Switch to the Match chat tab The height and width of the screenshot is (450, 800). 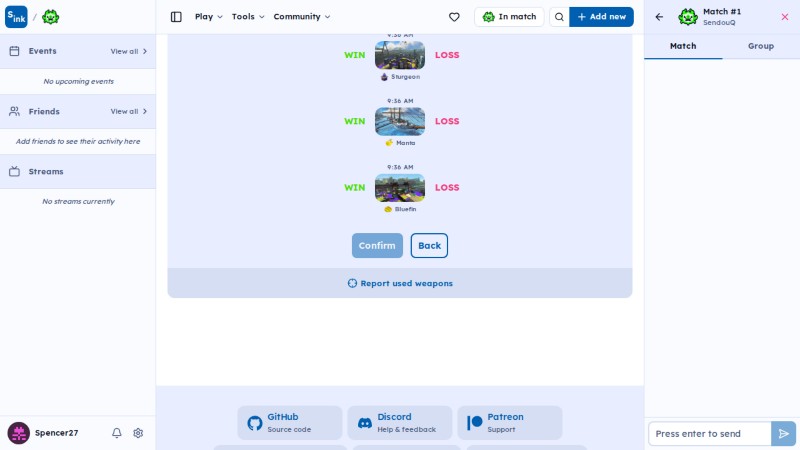pos(683,46)
